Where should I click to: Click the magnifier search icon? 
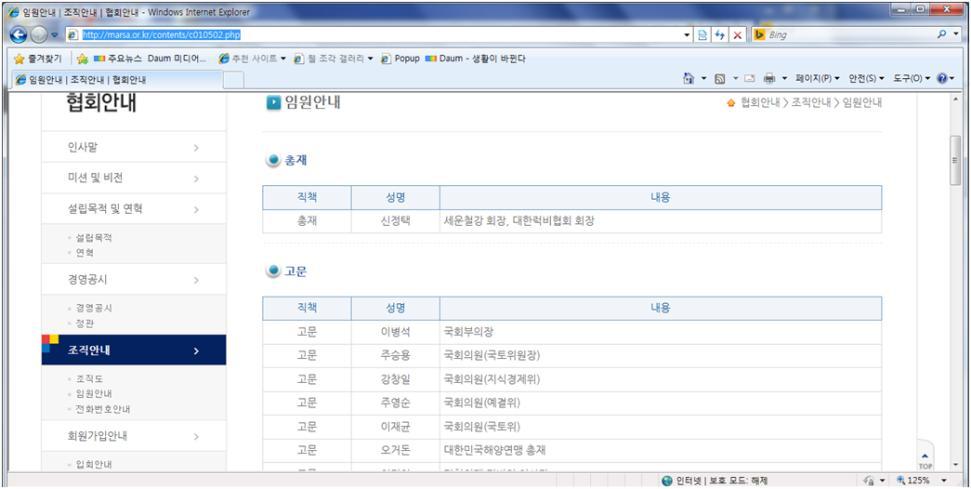click(x=941, y=35)
